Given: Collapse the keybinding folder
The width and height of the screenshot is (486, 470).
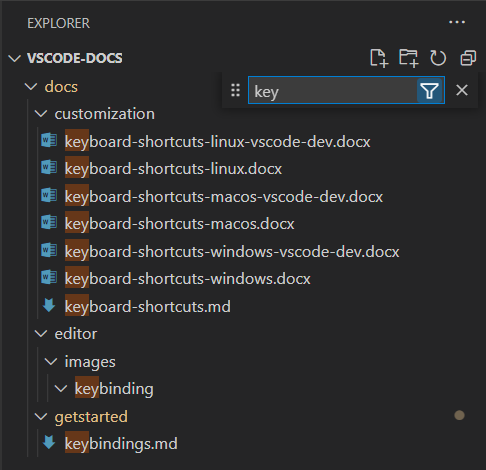Looking at the screenshot, I should tap(61, 389).
